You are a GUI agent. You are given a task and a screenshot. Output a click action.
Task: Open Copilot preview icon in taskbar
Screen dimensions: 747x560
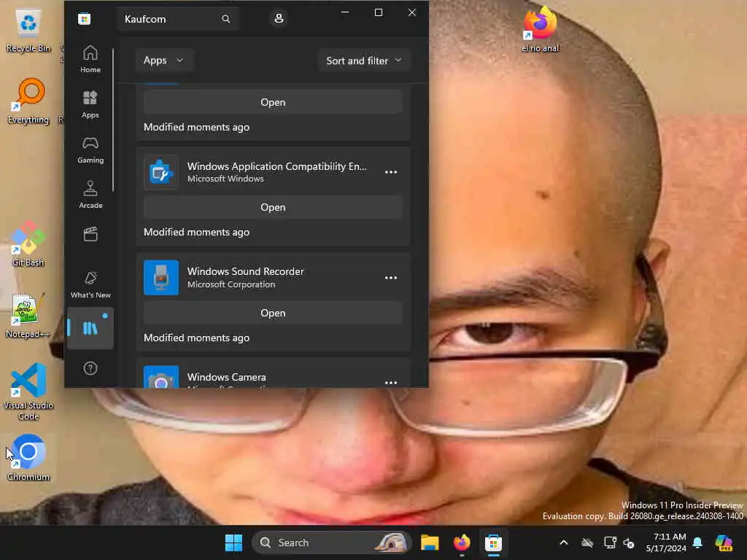click(x=724, y=542)
